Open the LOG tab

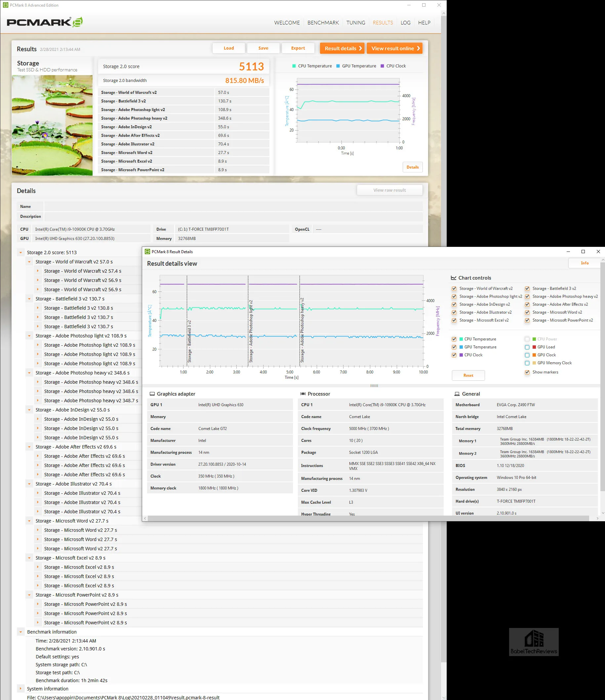click(x=406, y=22)
